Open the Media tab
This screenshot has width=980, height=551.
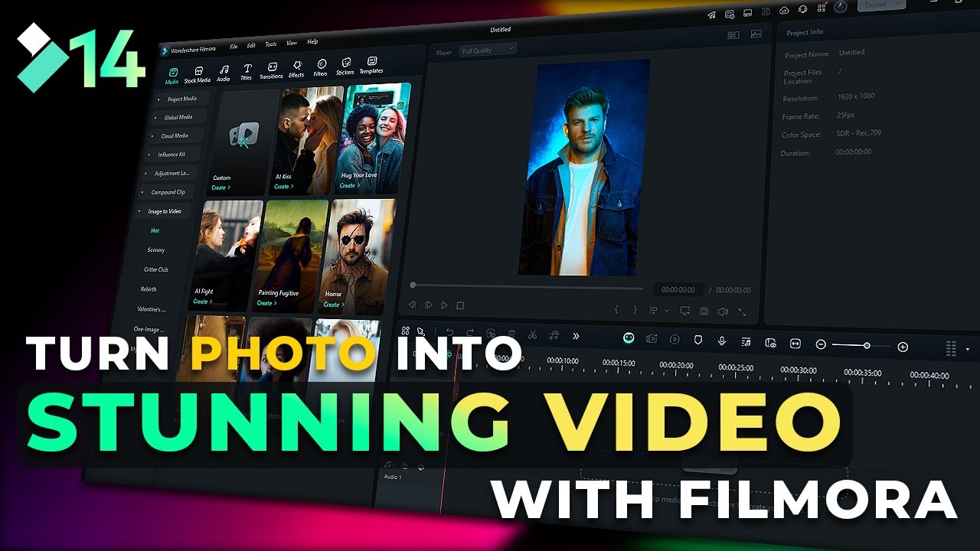pyautogui.click(x=171, y=74)
